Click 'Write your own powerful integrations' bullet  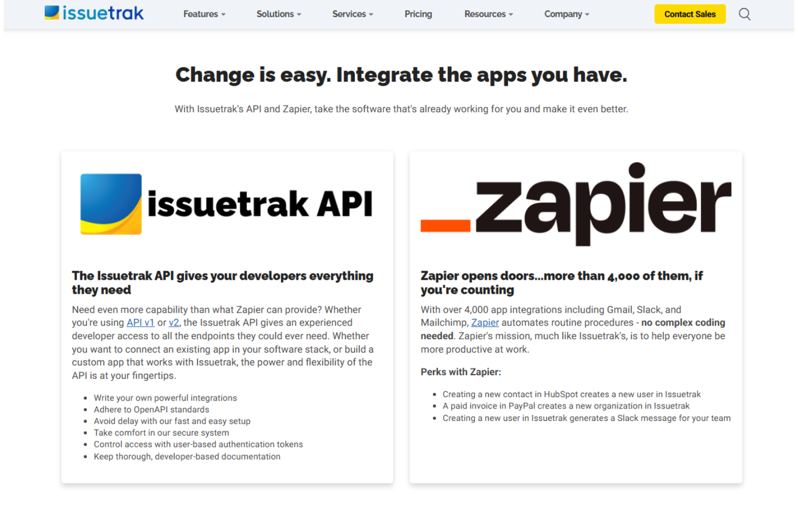[165, 398]
